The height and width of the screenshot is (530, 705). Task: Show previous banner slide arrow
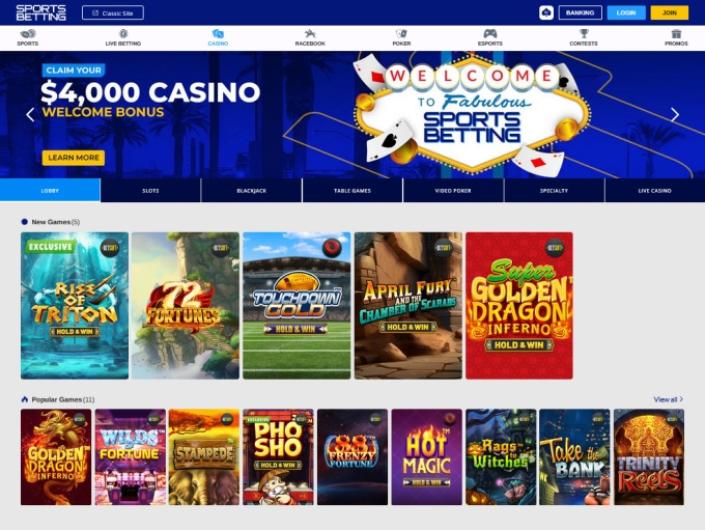[30, 115]
